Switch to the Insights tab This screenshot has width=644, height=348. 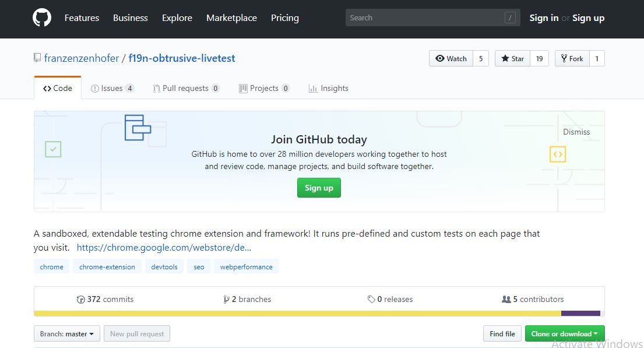[329, 88]
